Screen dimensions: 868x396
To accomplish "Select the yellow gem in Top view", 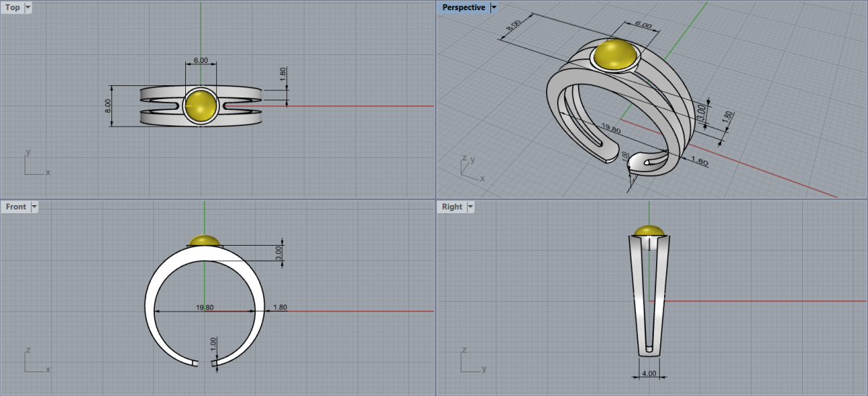I will point(201,106).
